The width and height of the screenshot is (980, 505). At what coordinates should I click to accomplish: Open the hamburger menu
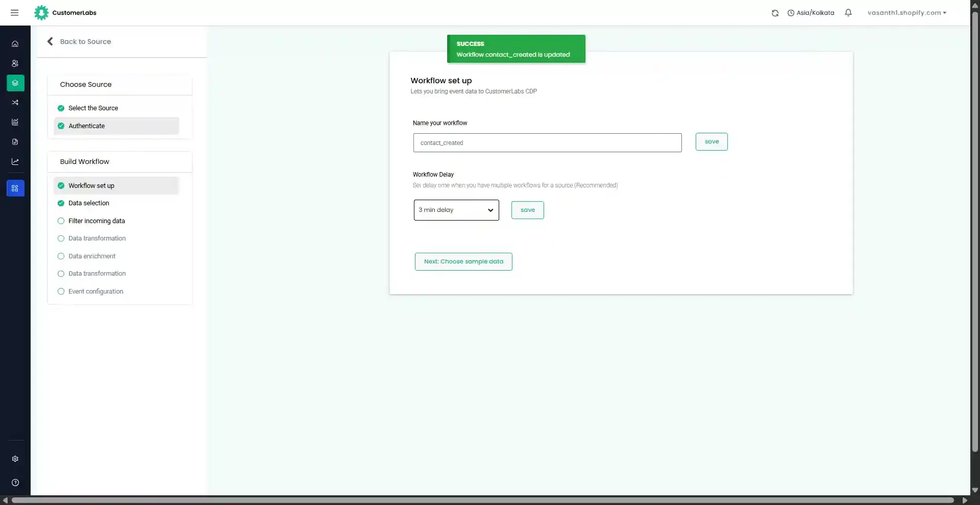click(x=14, y=13)
